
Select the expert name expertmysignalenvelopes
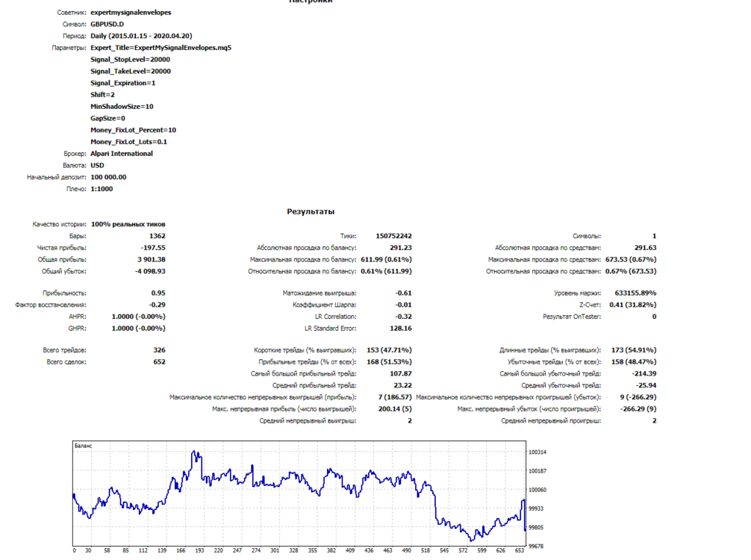pyautogui.click(x=131, y=13)
